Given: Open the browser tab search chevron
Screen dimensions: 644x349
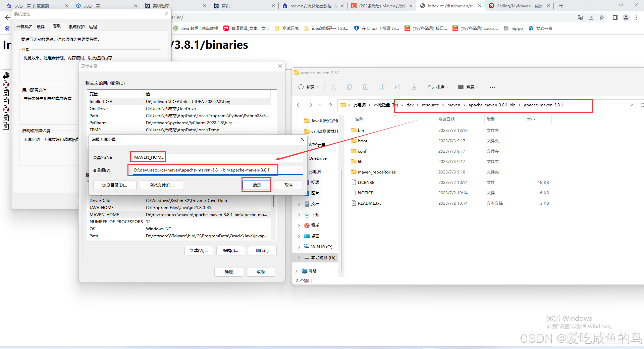Looking at the screenshot, I should [x=590, y=5].
